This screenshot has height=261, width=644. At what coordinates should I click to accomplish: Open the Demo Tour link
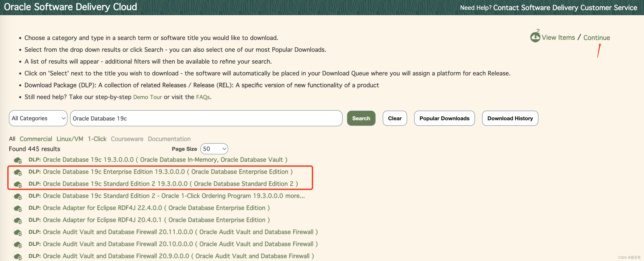point(148,97)
